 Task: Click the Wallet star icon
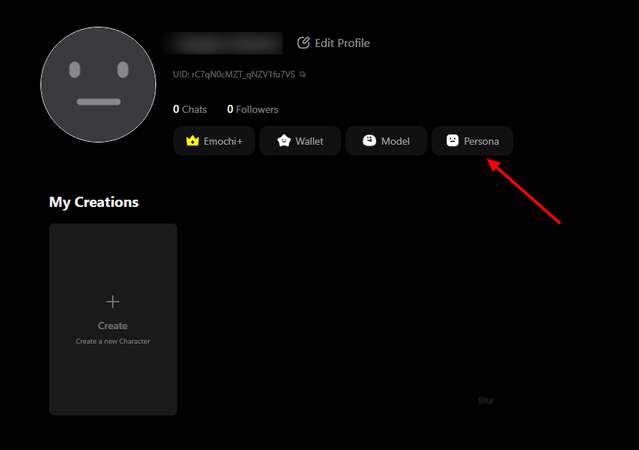tap(283, 141)
